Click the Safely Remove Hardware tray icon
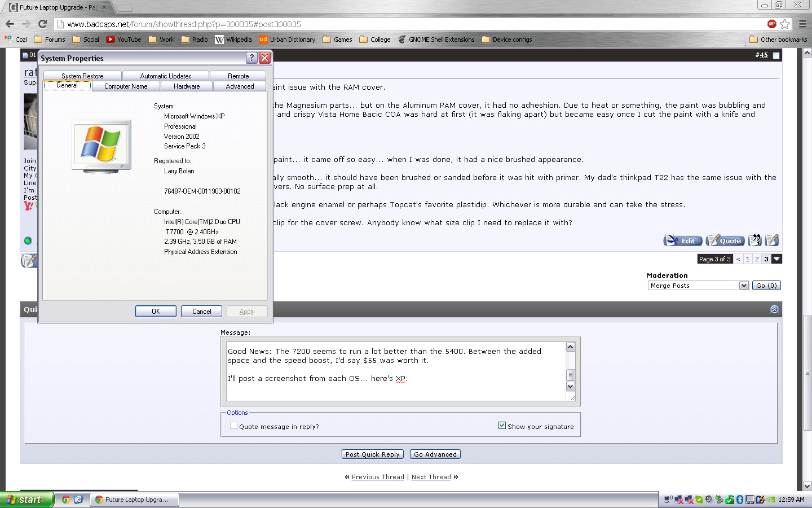The width and height of the screenshot is (812, 508). pyautogui.click(x=719, y=500)
